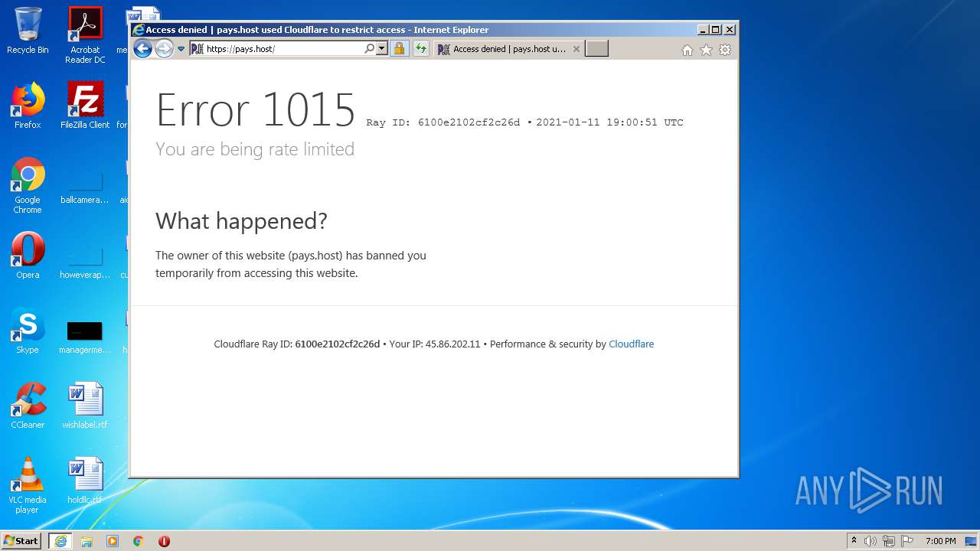The width and height of the screenshot is (980, 551).
Task: Select the ballcamera desktop file
Action: 85,187
